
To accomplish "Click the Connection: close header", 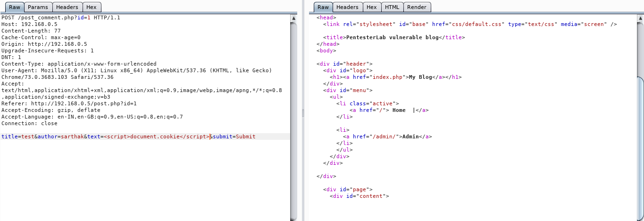I will [29, 123].
